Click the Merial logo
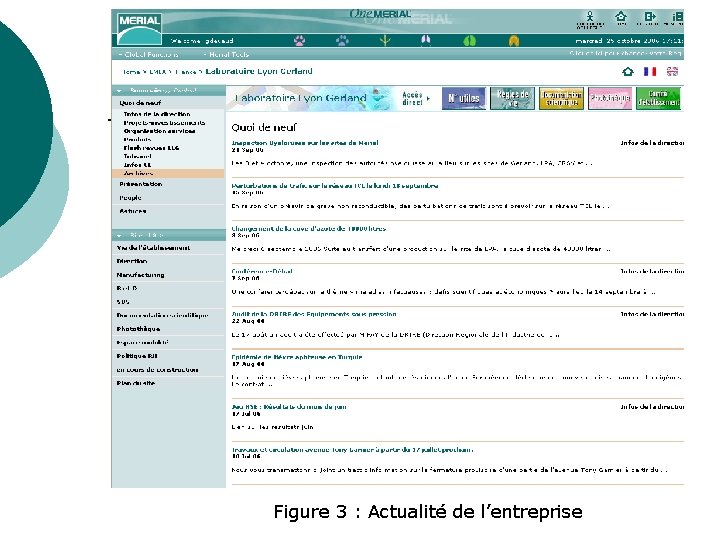Viewport: 720px width, 540px height. pos(139,28)
